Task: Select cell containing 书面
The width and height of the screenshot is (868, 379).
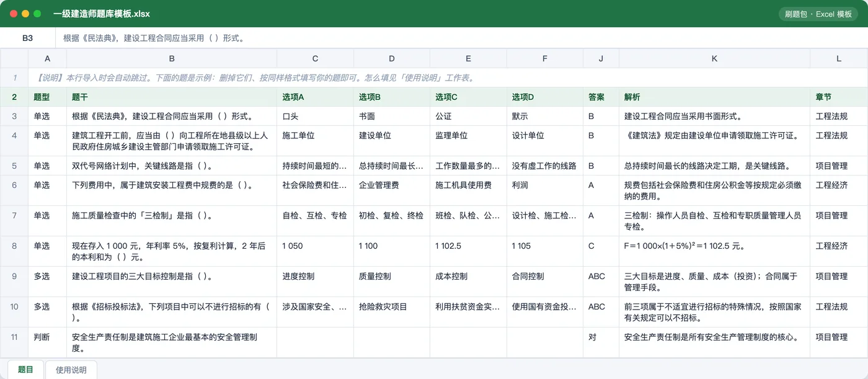Action: 392,116
